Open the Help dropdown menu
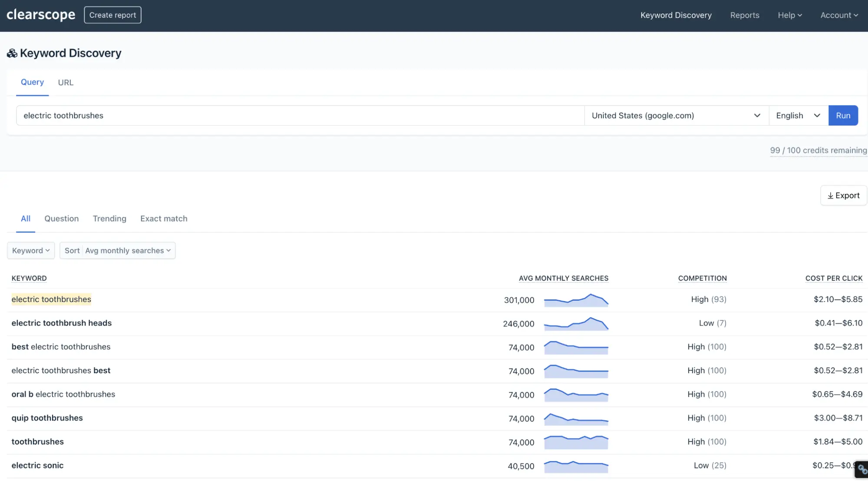Screen dimensions: 868x481 (789, 15)
